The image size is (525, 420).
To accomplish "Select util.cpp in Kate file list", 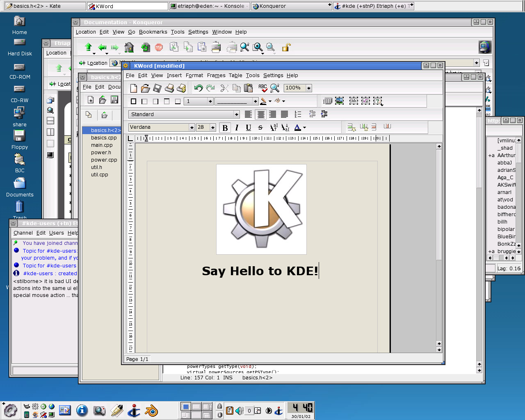I will 99,175.
